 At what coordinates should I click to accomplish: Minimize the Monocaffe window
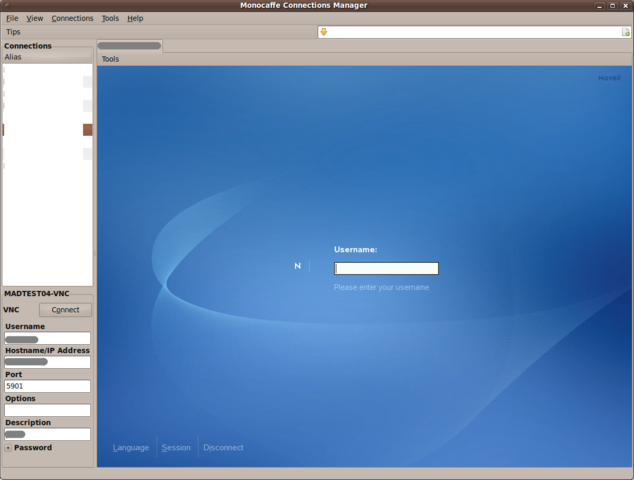pyautogui.click(x=599, y=6)
